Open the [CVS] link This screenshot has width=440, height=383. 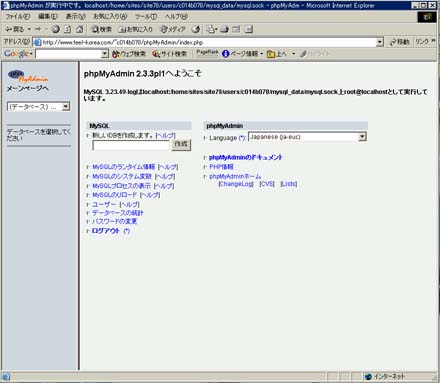pyautogui.click(x=267, y=184)
